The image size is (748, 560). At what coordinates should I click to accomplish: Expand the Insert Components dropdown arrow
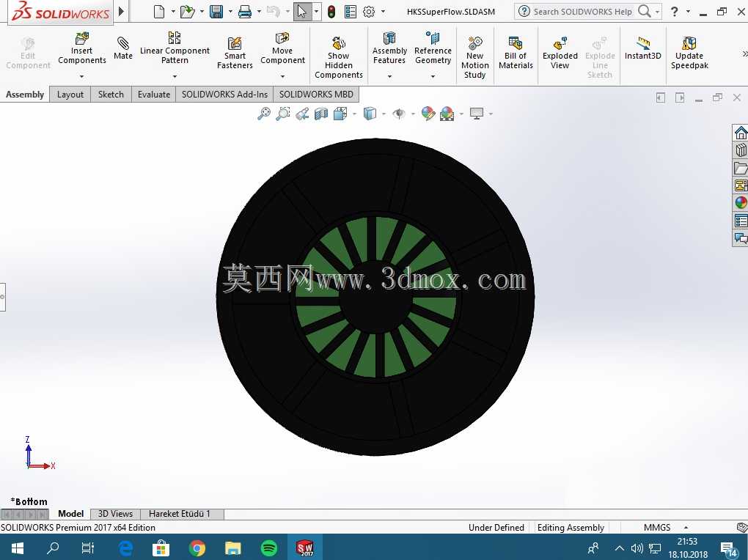[81, 76]
